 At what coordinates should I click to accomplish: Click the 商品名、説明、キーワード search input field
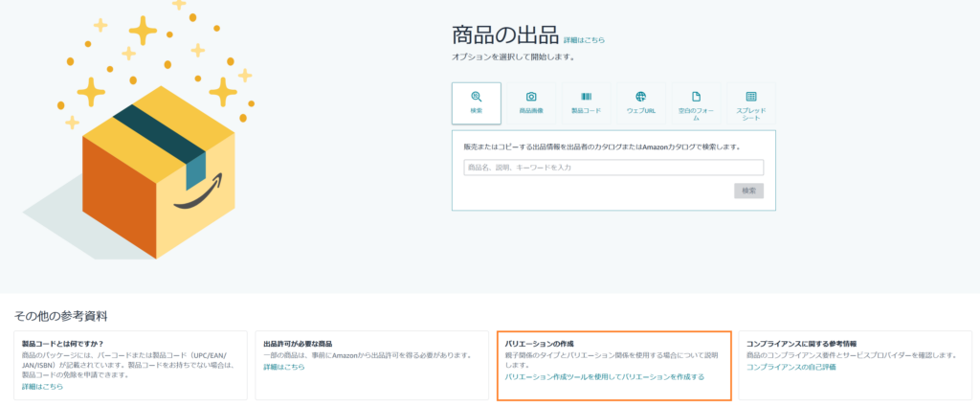point(613,168)
